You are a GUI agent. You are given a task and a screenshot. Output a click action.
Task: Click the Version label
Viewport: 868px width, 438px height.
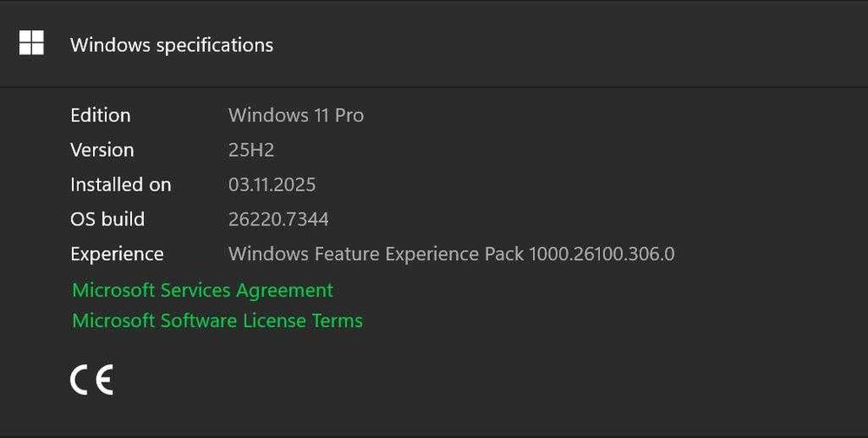(102, 150)
